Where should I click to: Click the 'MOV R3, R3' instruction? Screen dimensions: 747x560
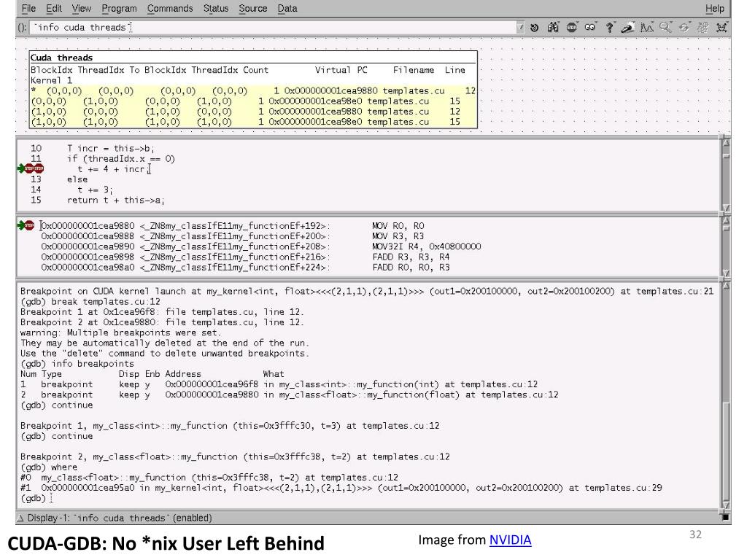[x=398, y=236]
